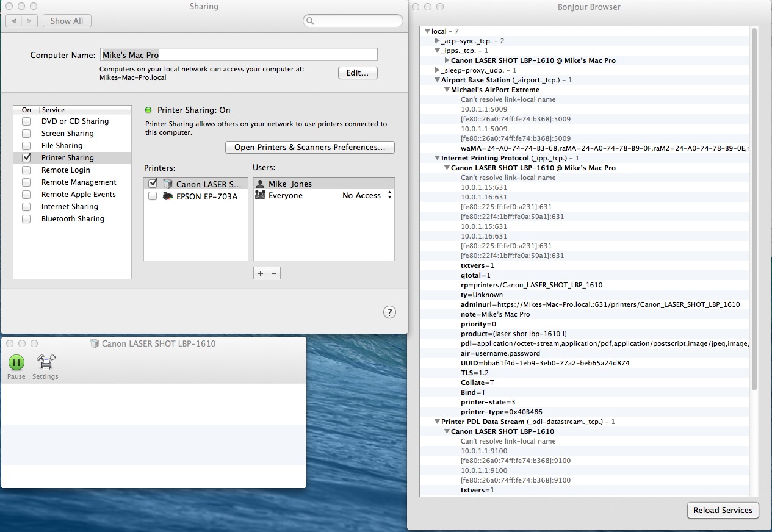Select the note=Mike's Mac Pro line
Image resolution: width=772 pixels, height=532 pixels.
click(x=495, y=314)
